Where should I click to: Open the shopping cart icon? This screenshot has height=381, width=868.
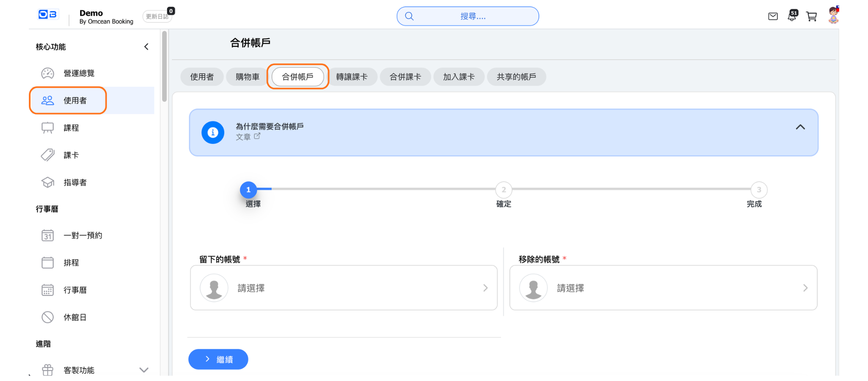point(811,17)
